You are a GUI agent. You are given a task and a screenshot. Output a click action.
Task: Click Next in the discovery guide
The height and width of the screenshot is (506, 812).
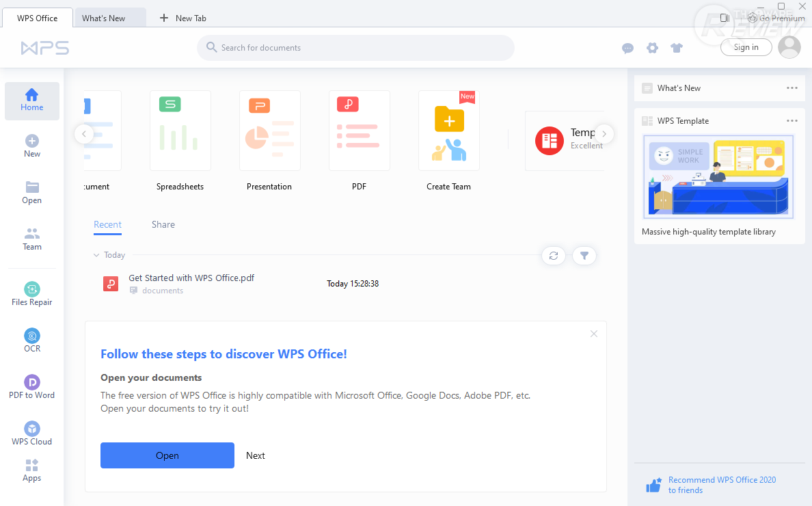tap(256, 456)
